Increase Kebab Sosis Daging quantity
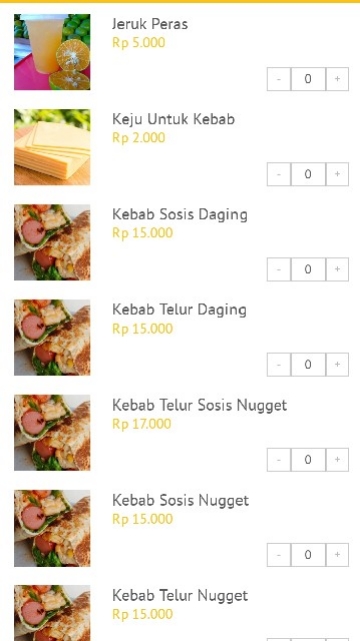Image resolution: width=360 pixels, height=641 pixels. coord(337,269)
